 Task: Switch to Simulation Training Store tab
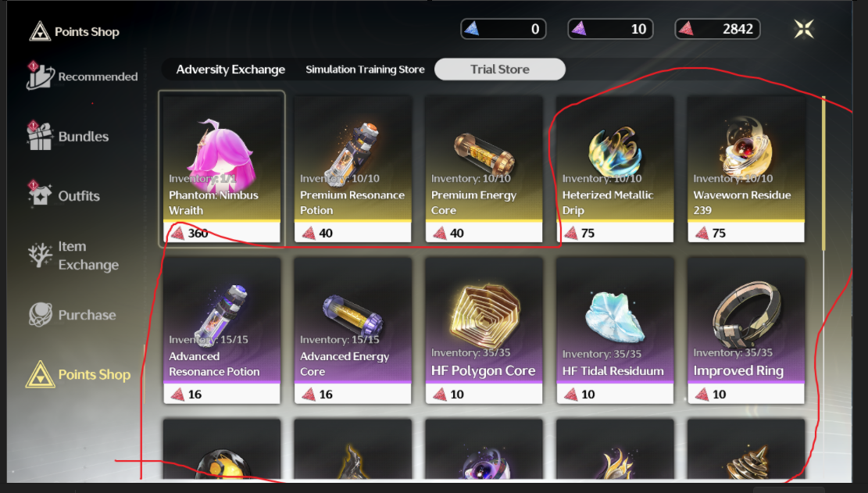pyautogui.click(x=365, y=70)
